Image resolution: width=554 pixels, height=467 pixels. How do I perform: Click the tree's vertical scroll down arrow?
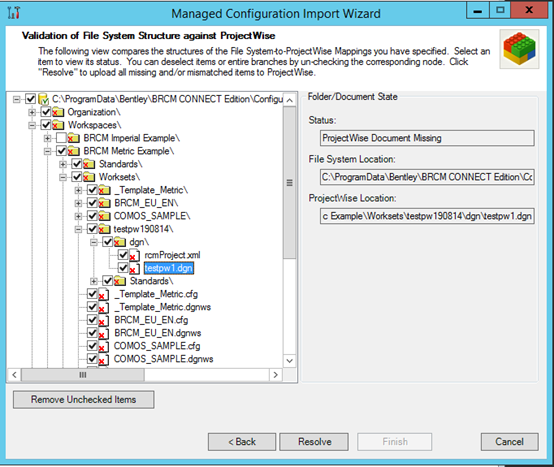[x=289, y=361]
